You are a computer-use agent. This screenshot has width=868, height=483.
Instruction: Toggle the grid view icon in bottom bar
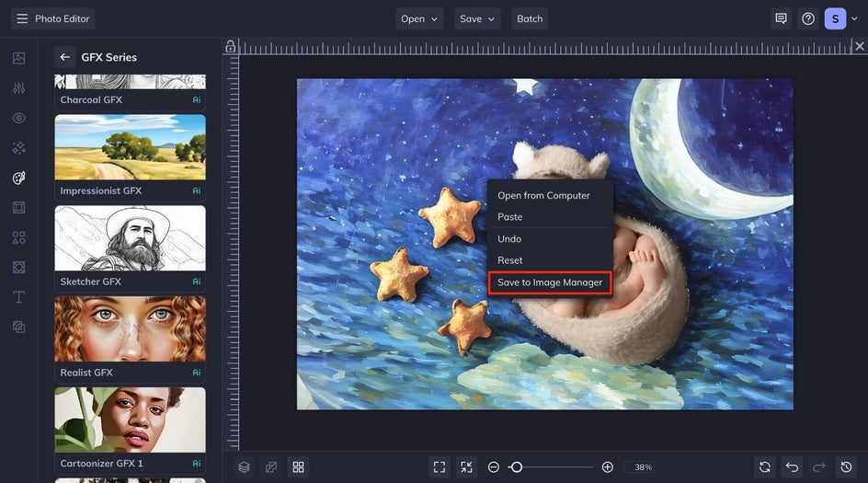coord(298,467)
